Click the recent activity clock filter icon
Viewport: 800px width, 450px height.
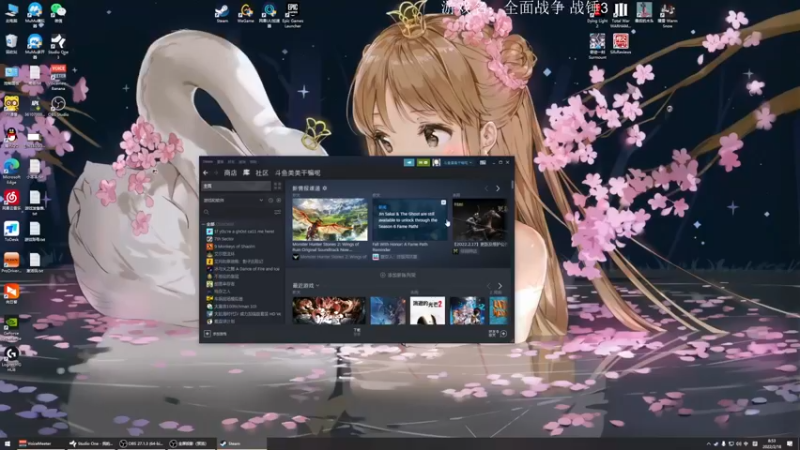271,201
